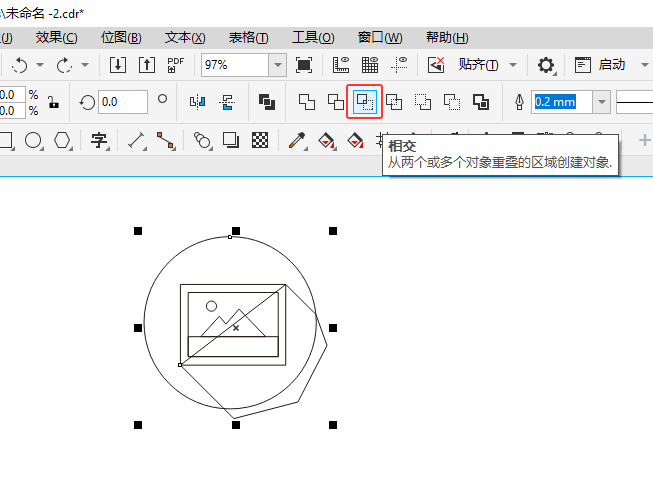Select the Drop Shadow tool

(x=231, y=140)
